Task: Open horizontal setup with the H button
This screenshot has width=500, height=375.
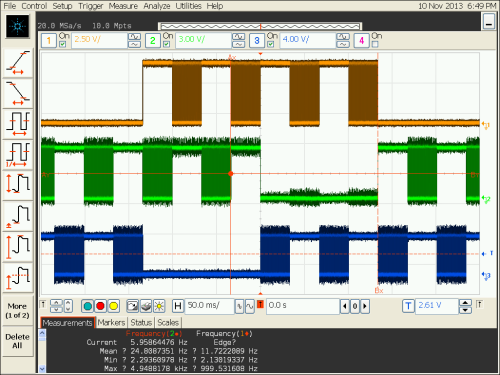Action: pyautogui.click(x=178, y=306)
